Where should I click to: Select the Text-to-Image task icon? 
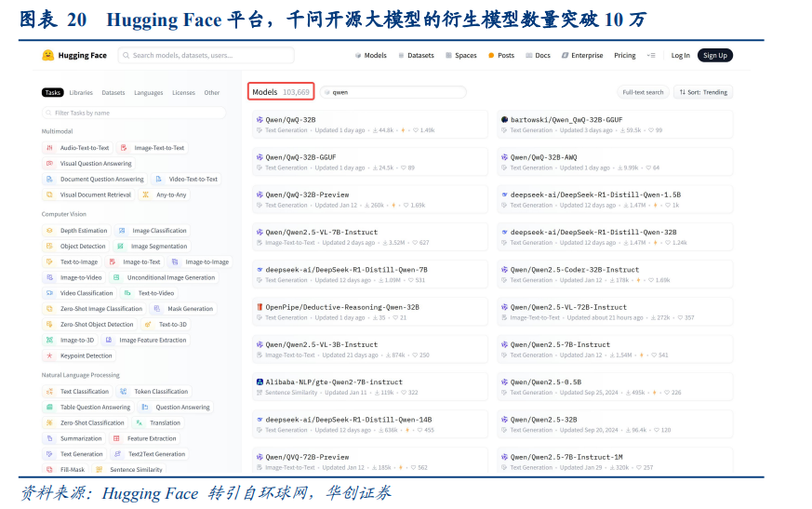49,261
